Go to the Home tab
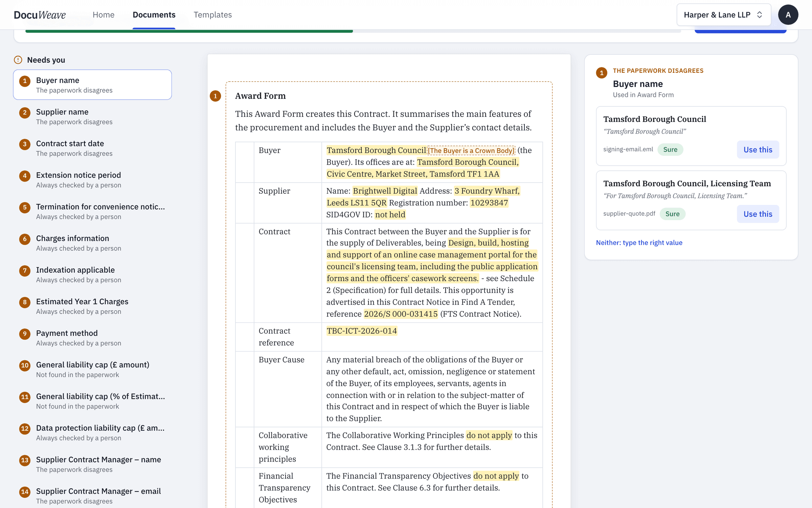This screenshot has height=508, width=812. tap(104, 15)
